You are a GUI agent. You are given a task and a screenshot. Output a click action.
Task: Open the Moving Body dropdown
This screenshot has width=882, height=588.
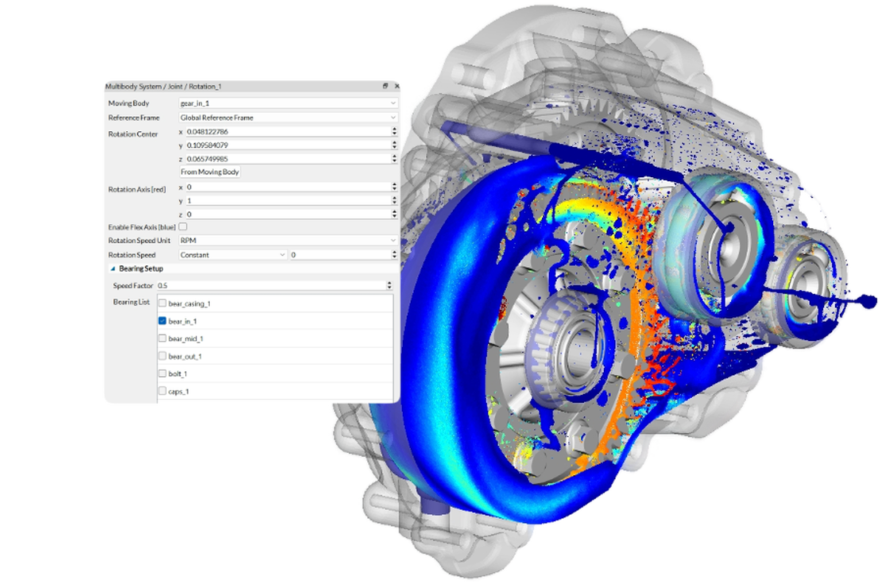288,103
